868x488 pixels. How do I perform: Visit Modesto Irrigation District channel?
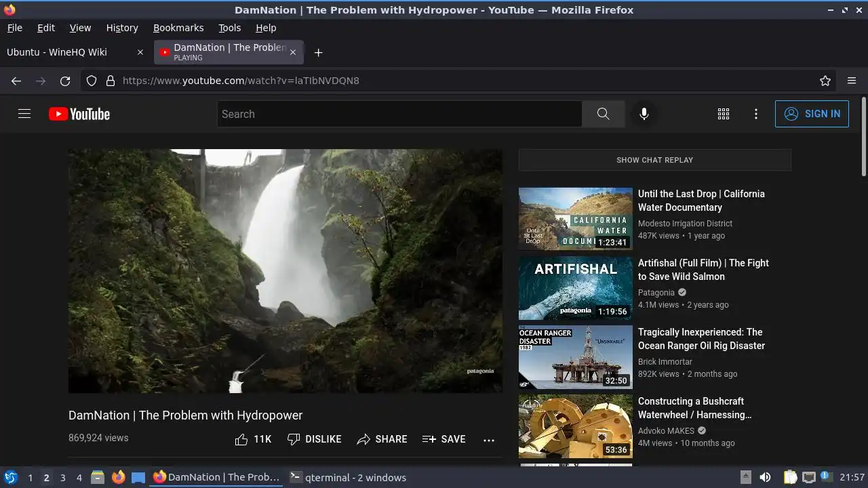click(685, 224)
